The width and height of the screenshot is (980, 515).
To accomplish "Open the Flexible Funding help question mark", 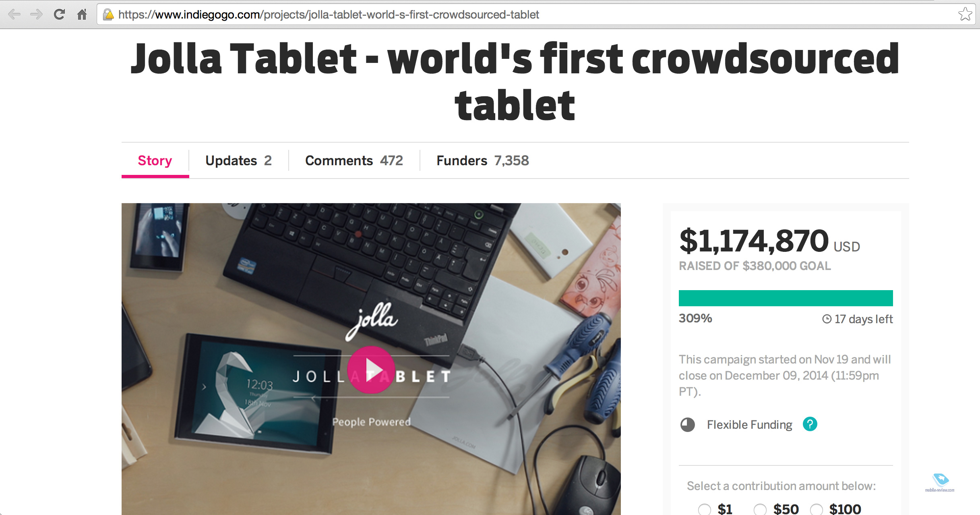I will coord(810,424).
